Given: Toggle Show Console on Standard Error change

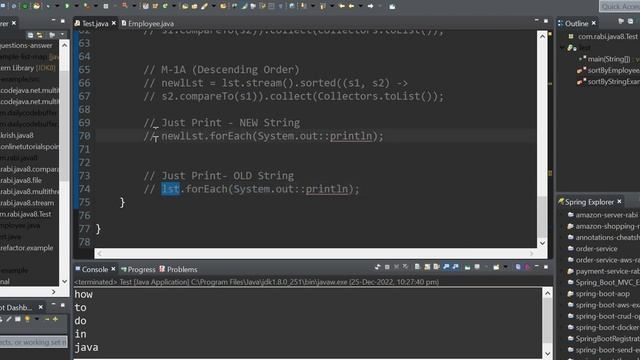Looking at the screenshot, I should pos(456,267).
